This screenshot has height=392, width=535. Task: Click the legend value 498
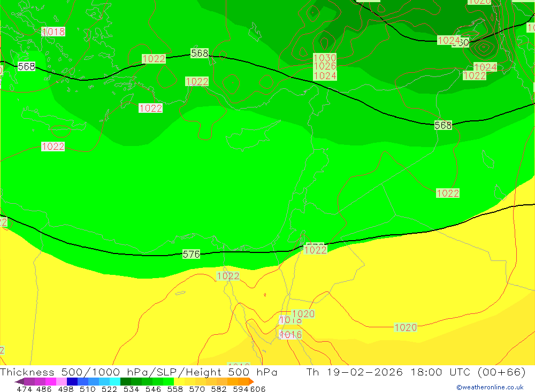[66, 389]
